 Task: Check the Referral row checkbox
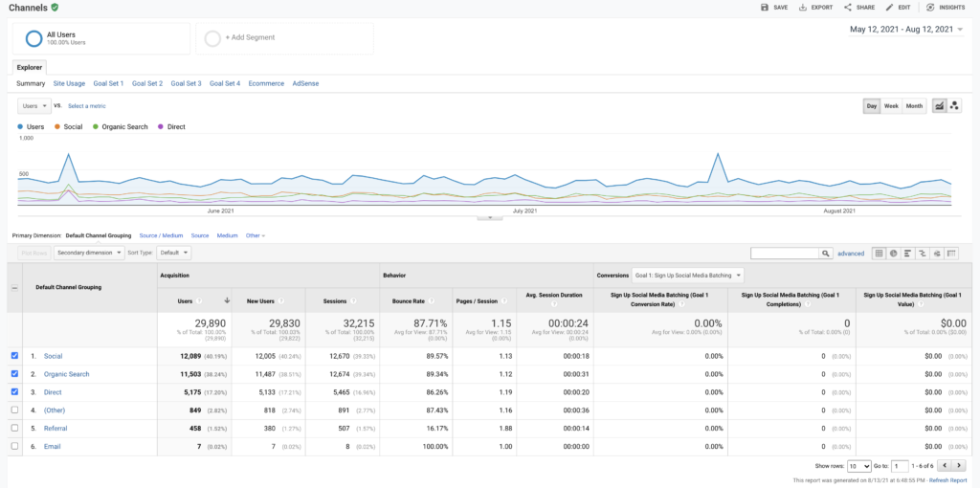tap(15, 428)
